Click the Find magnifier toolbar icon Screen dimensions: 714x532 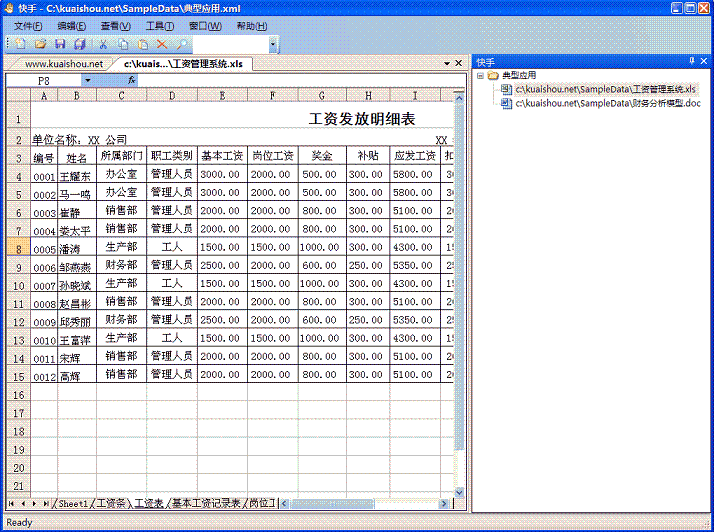[x=181, y=44]
